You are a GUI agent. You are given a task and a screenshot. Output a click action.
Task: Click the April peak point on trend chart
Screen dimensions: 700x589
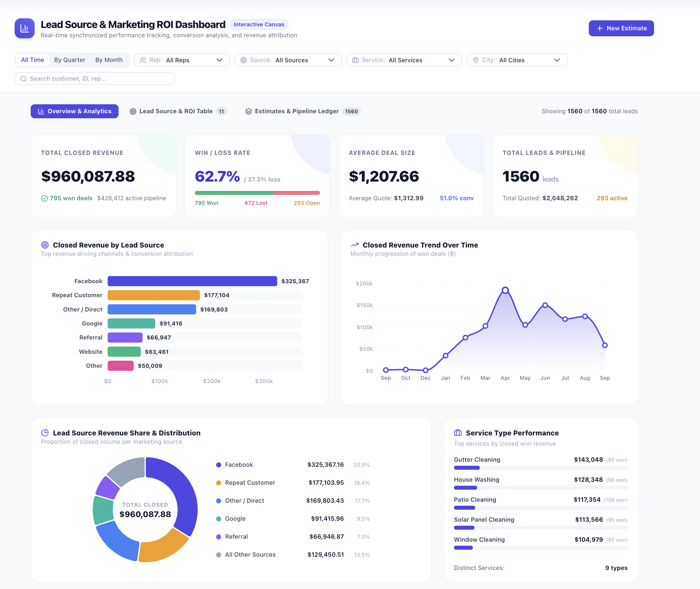coord(506,290)
